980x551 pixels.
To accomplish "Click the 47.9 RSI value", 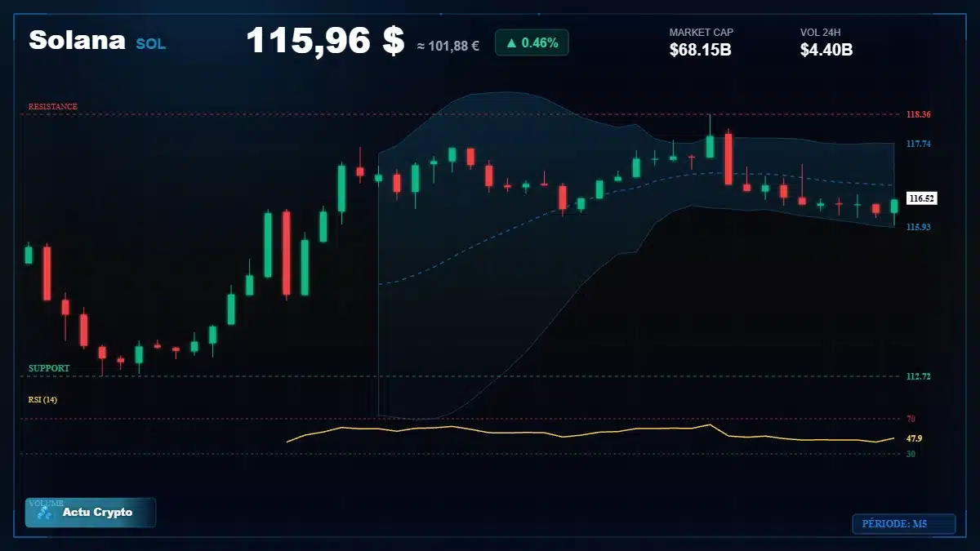I will (914, 438).
